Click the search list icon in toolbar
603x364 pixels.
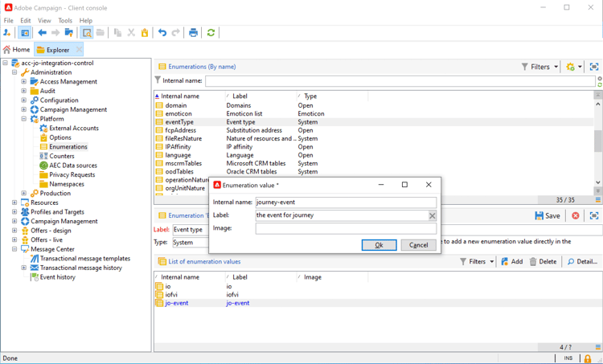88,33
